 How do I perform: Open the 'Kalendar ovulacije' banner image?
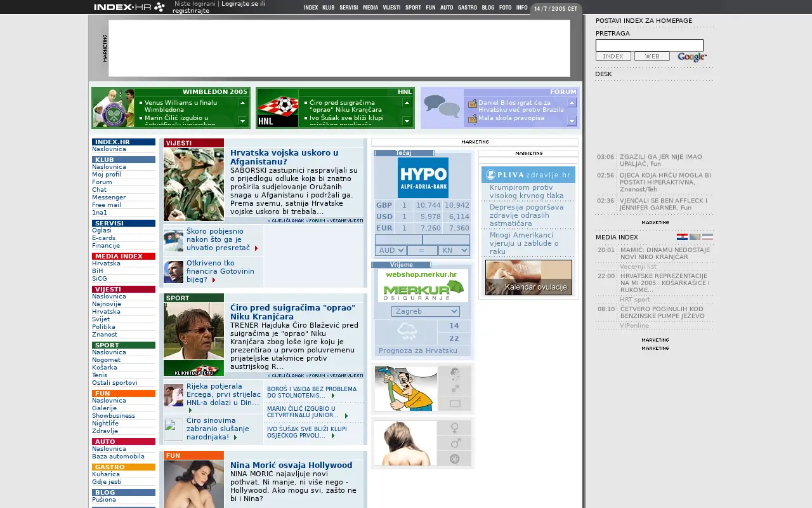click(528, 277)
